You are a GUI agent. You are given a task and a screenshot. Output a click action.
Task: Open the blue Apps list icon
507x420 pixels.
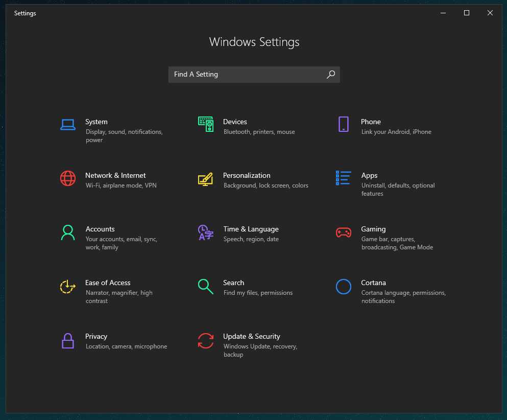click(344, 178)
